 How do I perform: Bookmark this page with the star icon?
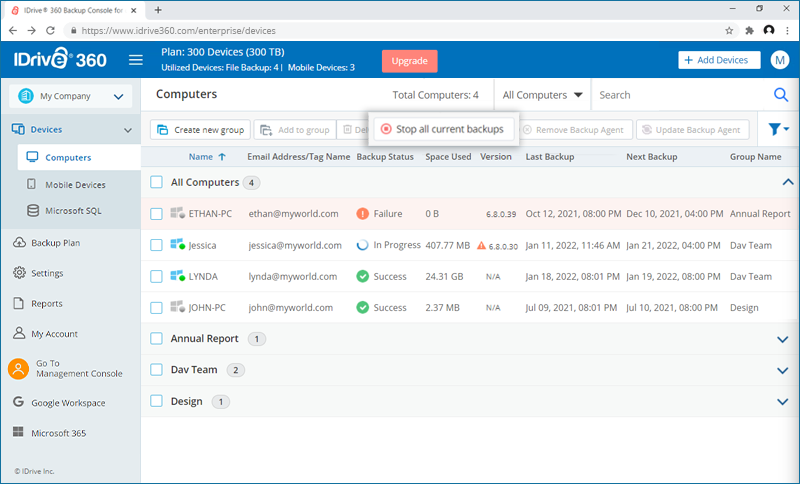(729, 31)
